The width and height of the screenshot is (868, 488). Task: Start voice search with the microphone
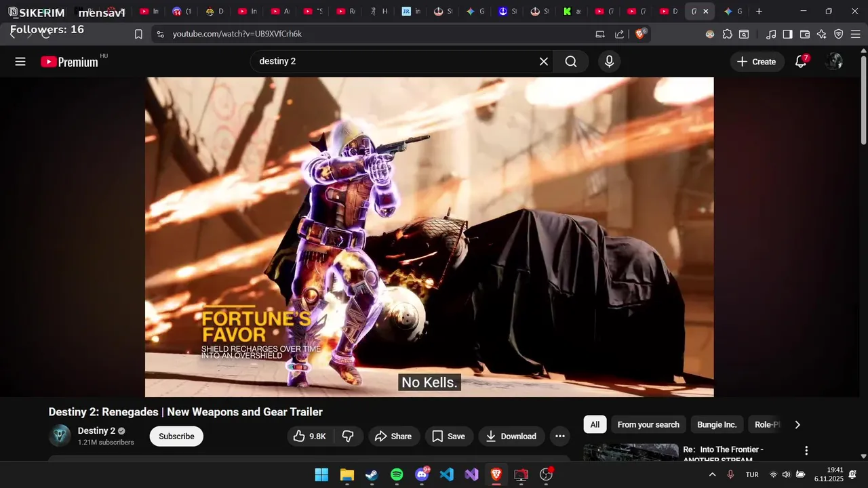click(609, 62)
